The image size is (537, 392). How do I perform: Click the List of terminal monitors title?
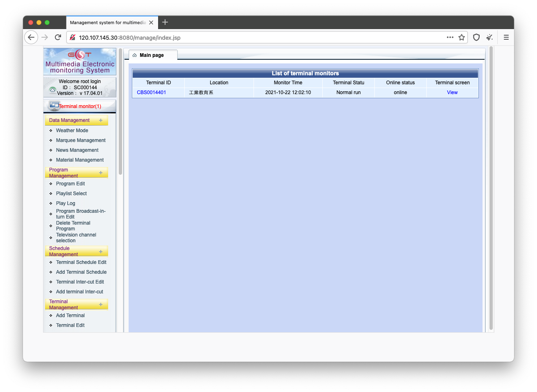305,73
